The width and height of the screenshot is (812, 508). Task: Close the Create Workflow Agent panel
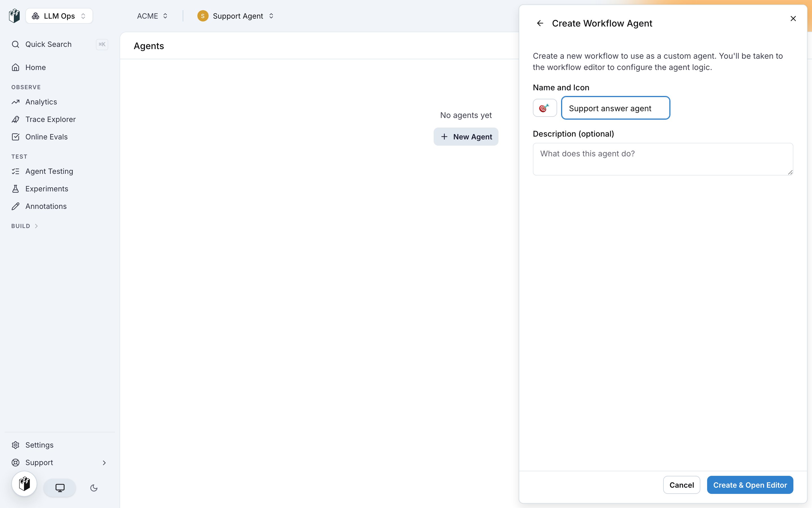click(x=793, y=18)
